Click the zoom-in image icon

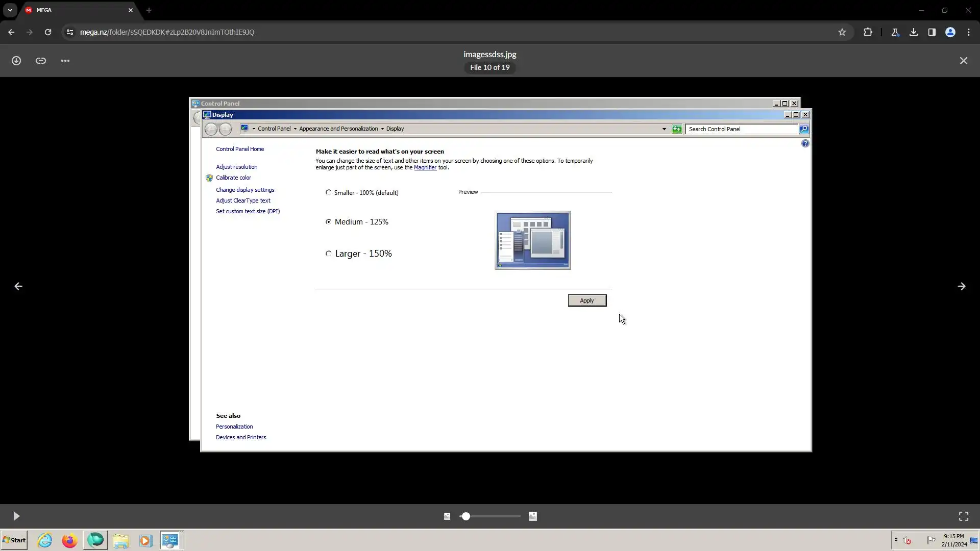click(532, 516)
